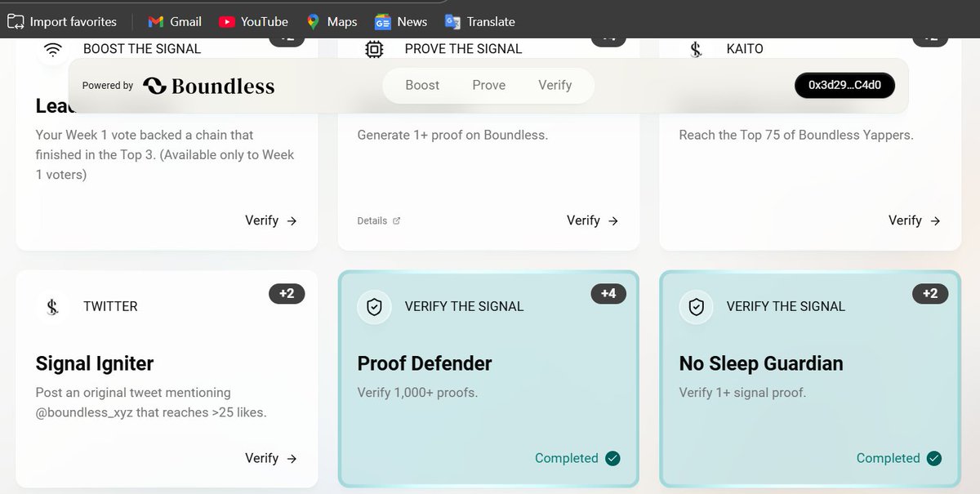Open the Maps bookmark

(x=332, y=21)
